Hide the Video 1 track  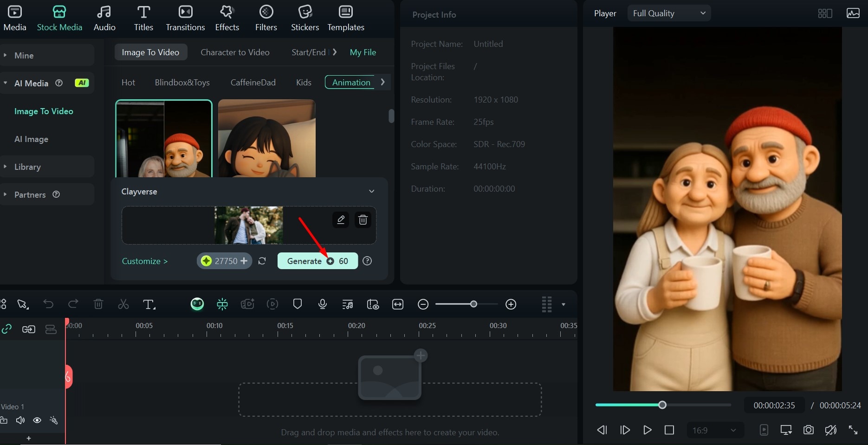(x=37, y=420)
